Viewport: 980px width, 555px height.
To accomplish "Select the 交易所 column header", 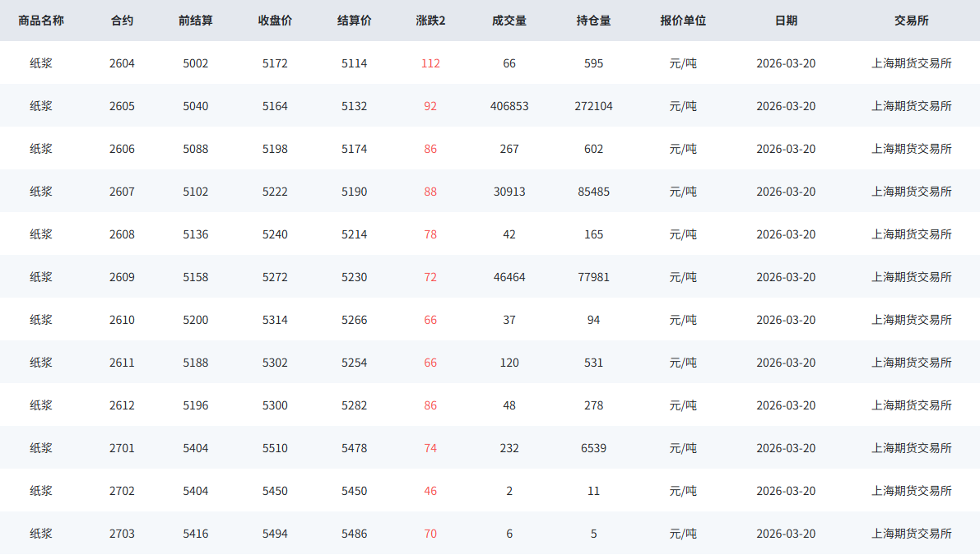I will coord(911,21).
